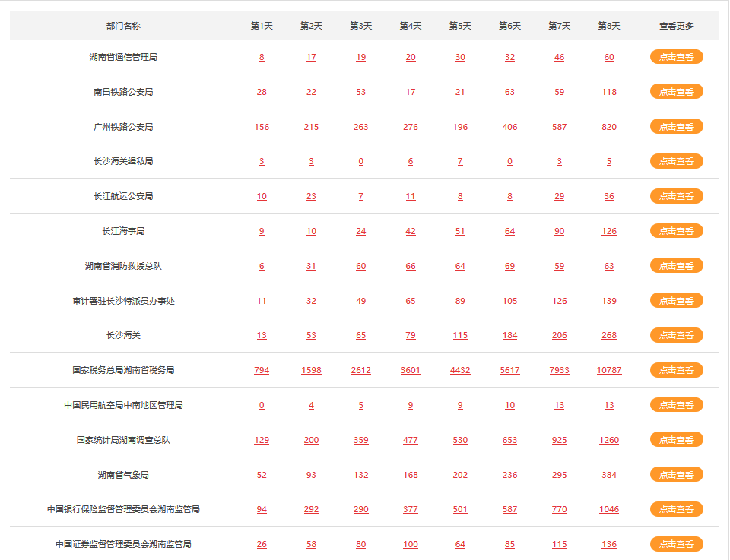Click 第3天 value 359 for 国家统计局湖南调查总队

click(360, 440)
